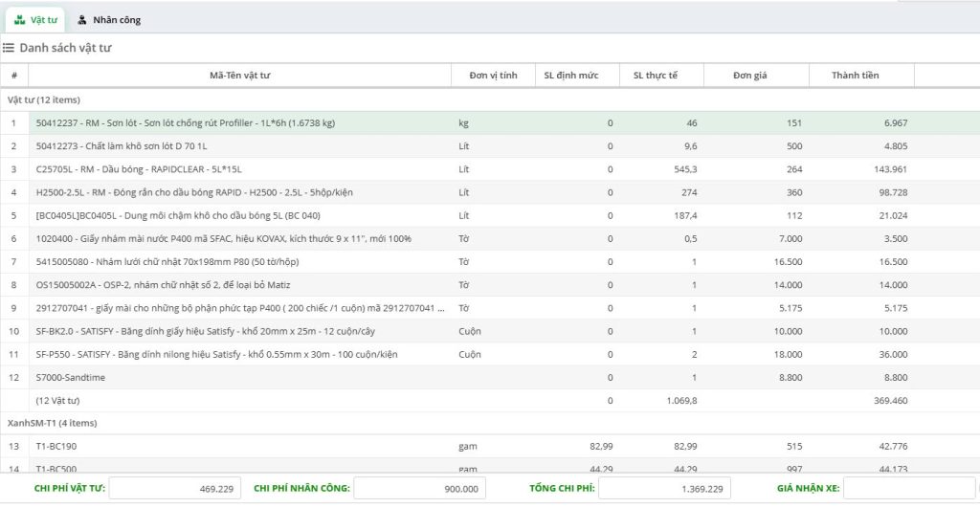The height and width of the screenshot is (530, 980).
Task: Click the Vật tư tab icon
Action: [x=20, y=20]
